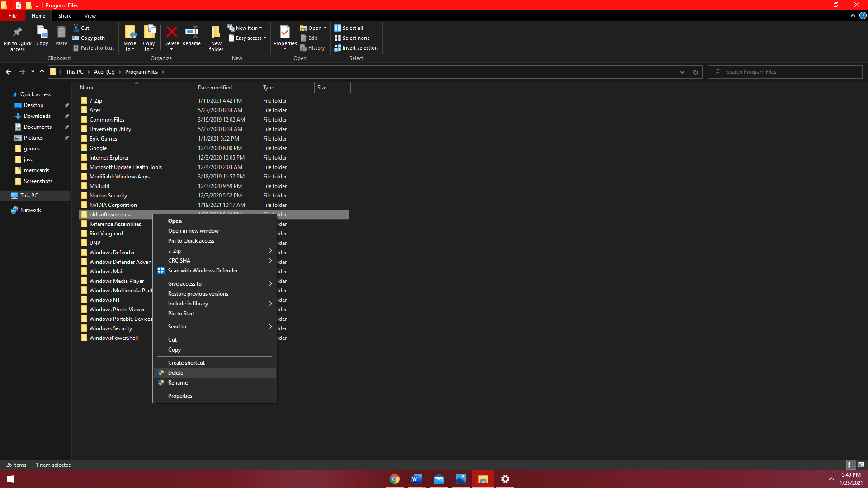Choose Create shortcut in context menu

tap(215, 363)
